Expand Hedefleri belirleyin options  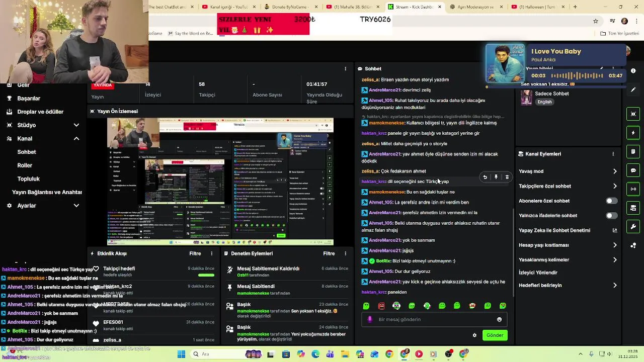614,285
